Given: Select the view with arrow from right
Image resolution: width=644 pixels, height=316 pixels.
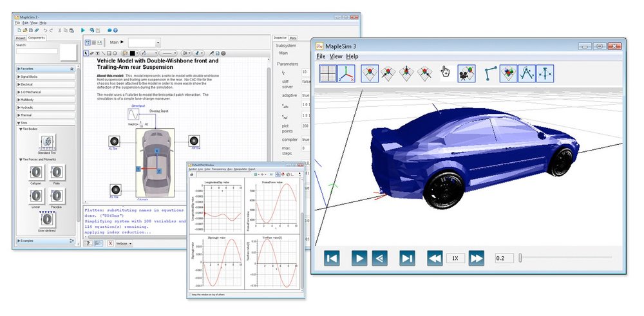Looking at the screenshot, I should click(424, 73).
